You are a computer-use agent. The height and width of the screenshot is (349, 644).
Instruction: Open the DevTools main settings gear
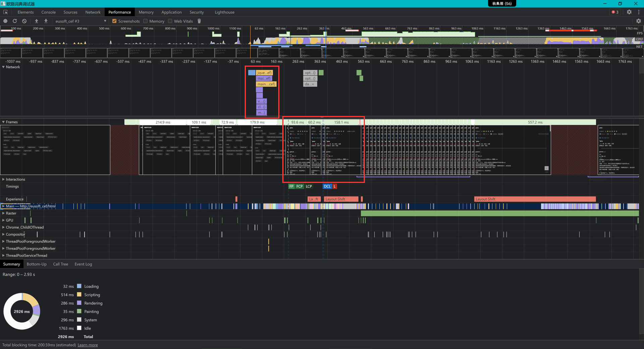coord(629,12)
